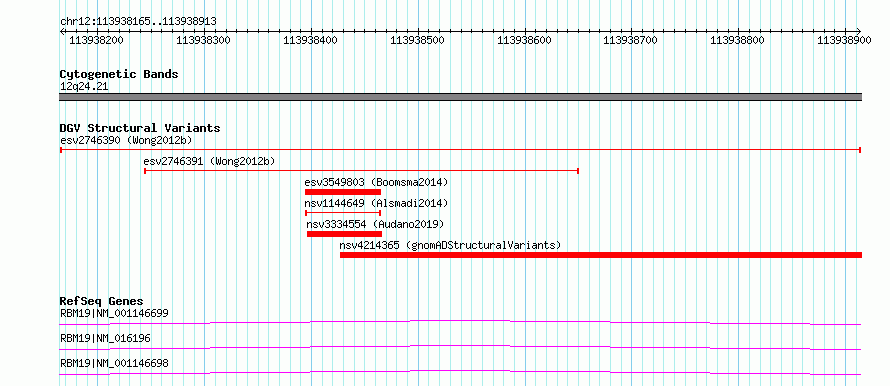Image resolution: width=890 pixels, height=386 pixels.
Task: Select the 12q24.21 cytogenetic band bar
Action: pos(460,97)
